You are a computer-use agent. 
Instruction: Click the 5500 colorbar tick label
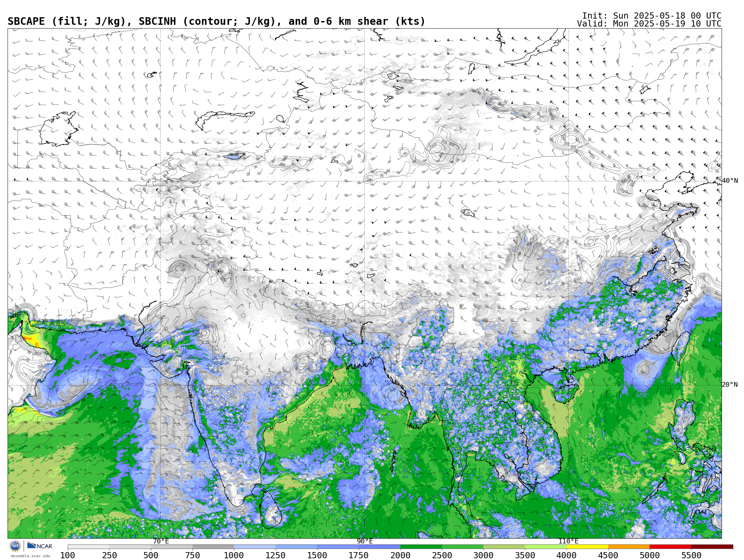pos(691,556)
